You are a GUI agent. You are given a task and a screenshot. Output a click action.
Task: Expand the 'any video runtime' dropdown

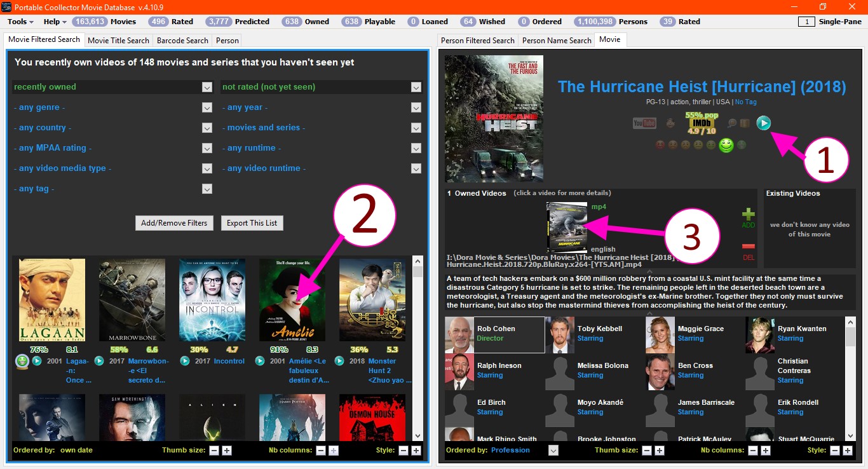pos(416,168)
